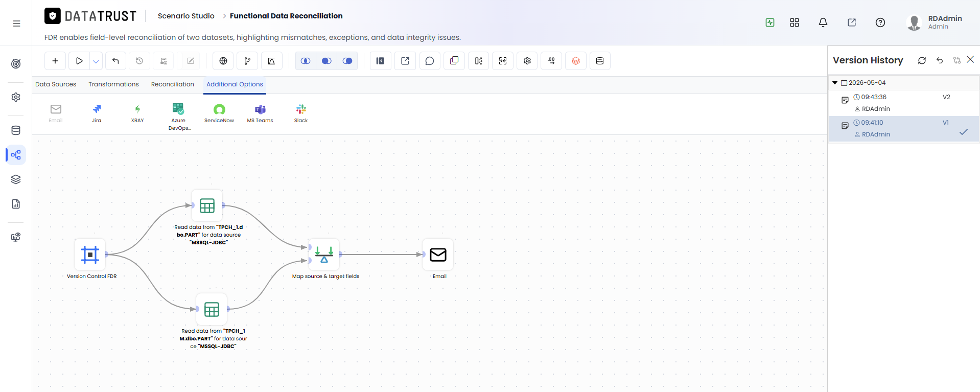Open the help question mark icon

coord(880,22)
